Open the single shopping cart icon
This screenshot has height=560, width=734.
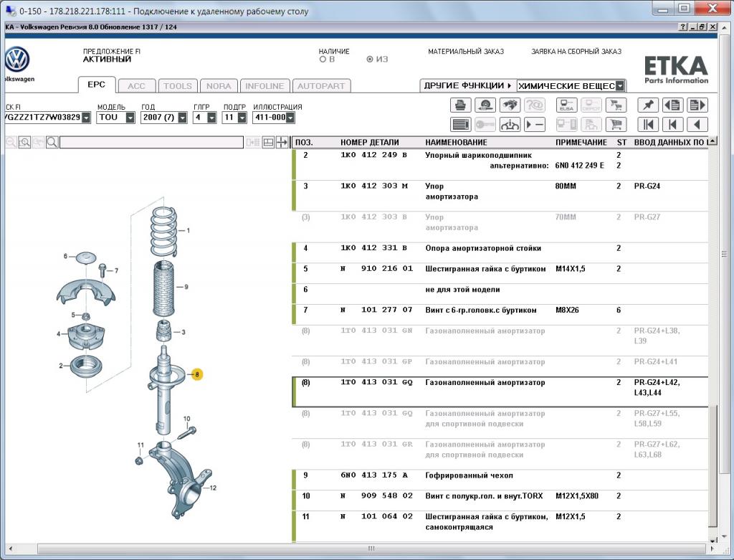[x=616, y=125]
